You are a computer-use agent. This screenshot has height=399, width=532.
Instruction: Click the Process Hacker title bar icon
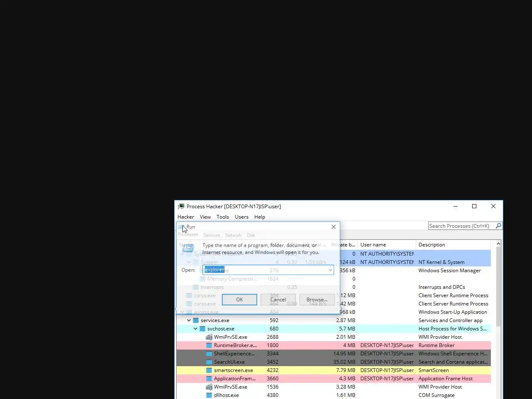pyautogui.click(x=181, y=206)
